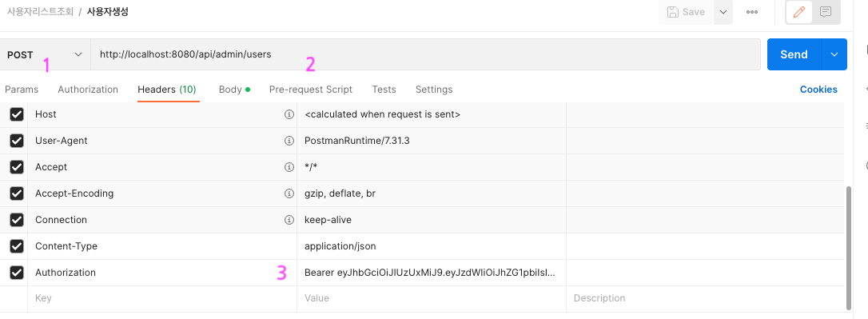Click the blue Send button
The width and height of the screenshot is (868, 319).
click(794, 54)
